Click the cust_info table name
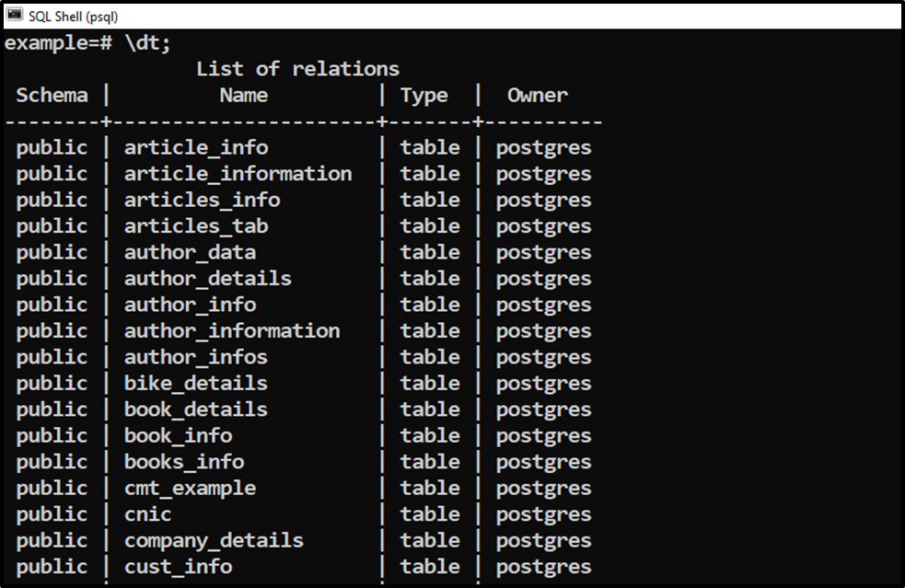This screenshot has width=905, height=588. coord(179,567)
